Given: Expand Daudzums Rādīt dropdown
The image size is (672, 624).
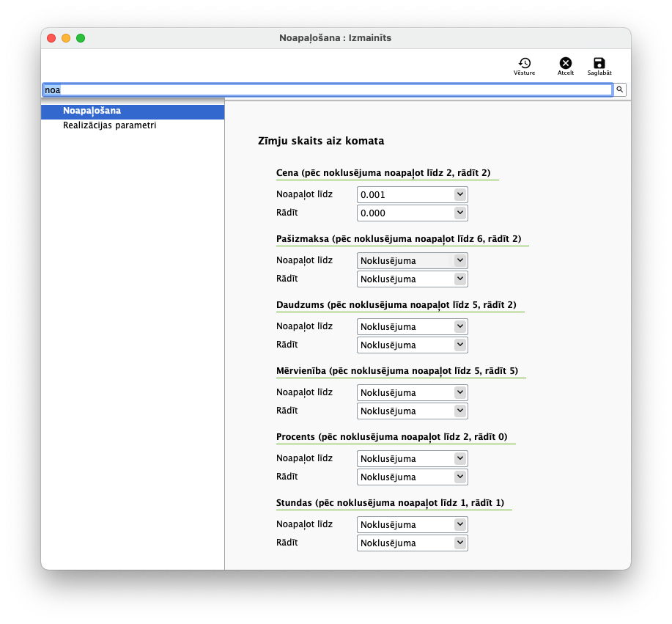Looking at the screenshot, I should (x=412, y=345).
